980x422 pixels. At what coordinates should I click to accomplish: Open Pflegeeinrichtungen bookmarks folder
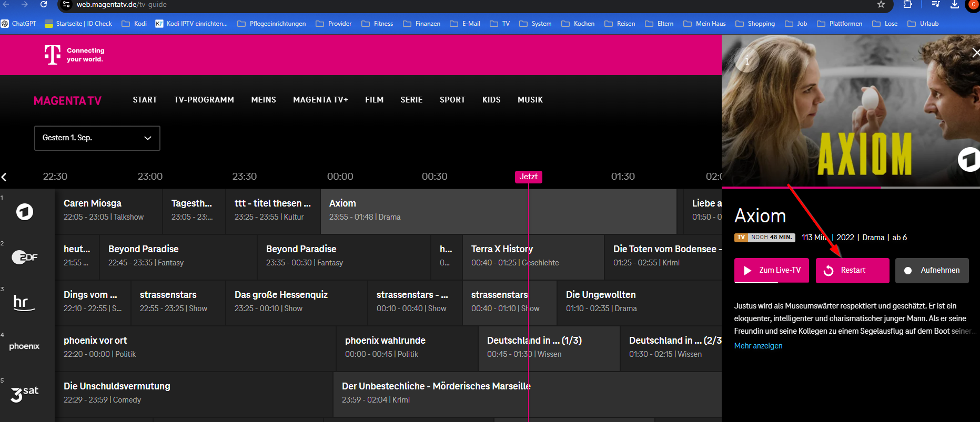click(x=271, y=24)
